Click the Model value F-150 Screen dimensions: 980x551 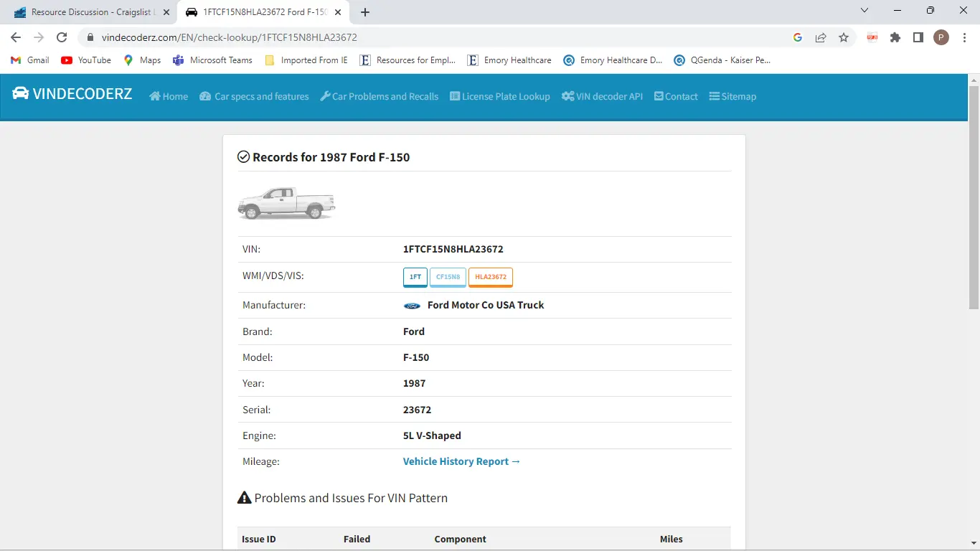[x=416, y=357]
